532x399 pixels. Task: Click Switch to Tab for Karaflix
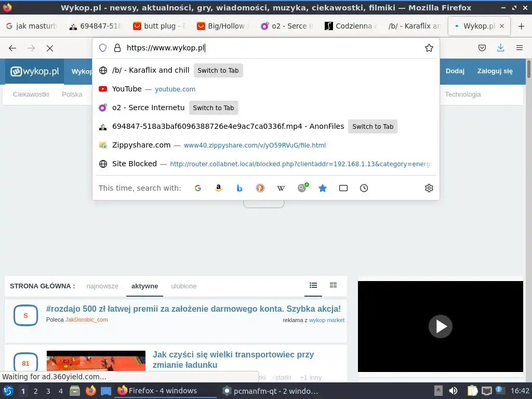[218, 70]
